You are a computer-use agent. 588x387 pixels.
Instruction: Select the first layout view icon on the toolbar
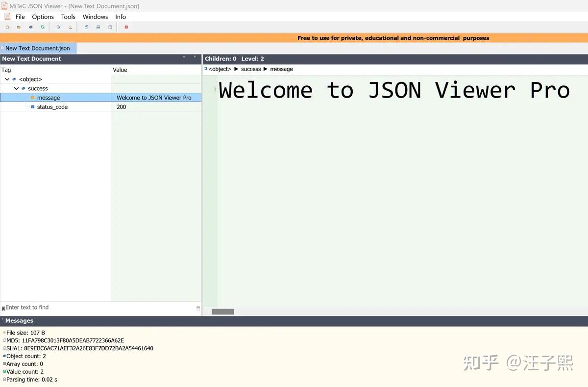click(86, 27)
